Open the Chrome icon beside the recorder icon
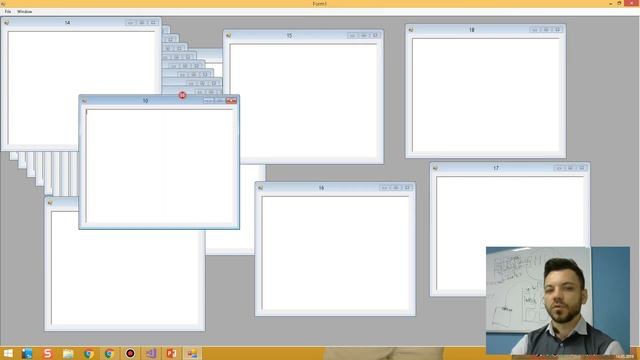This screenshot has height=360, width=640. [x=109, y=353]
